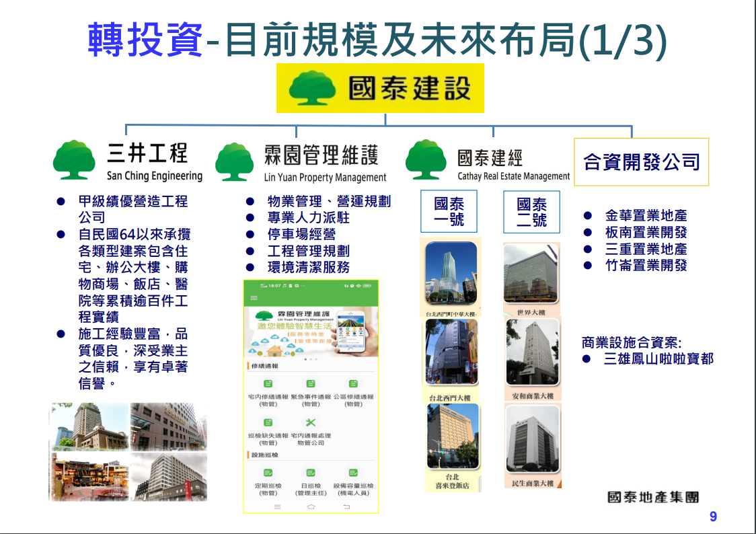
Task: Tap the 宅內通報處理 wrench icon
Action: coord(311,422)
